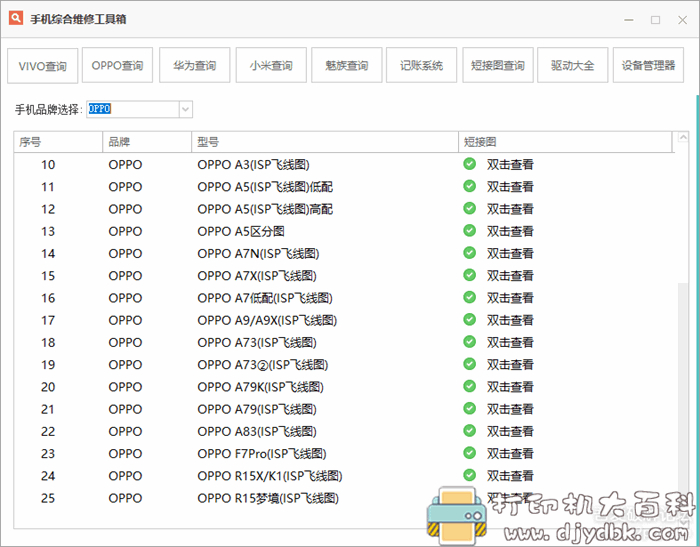Select model OPPO A83(ISP飞线图)
The width and height of the screenshot is (700, 547).
tap(257, 432)
